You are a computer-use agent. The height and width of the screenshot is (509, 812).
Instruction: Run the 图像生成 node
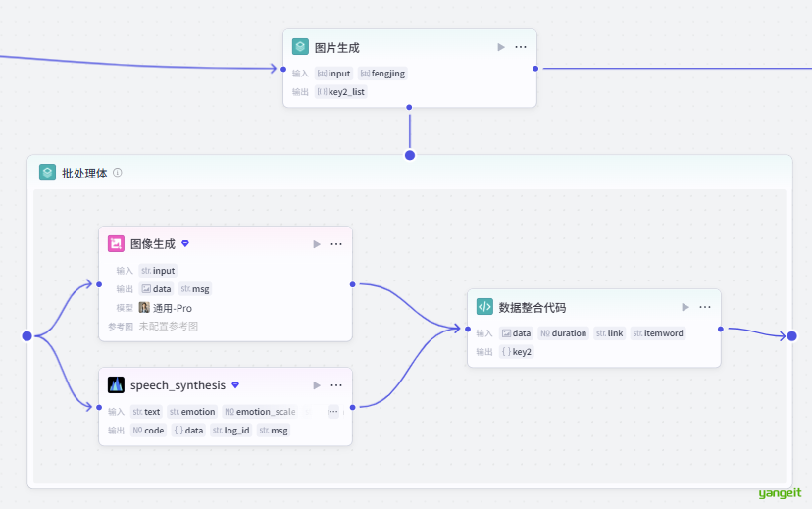pos(316,244)
